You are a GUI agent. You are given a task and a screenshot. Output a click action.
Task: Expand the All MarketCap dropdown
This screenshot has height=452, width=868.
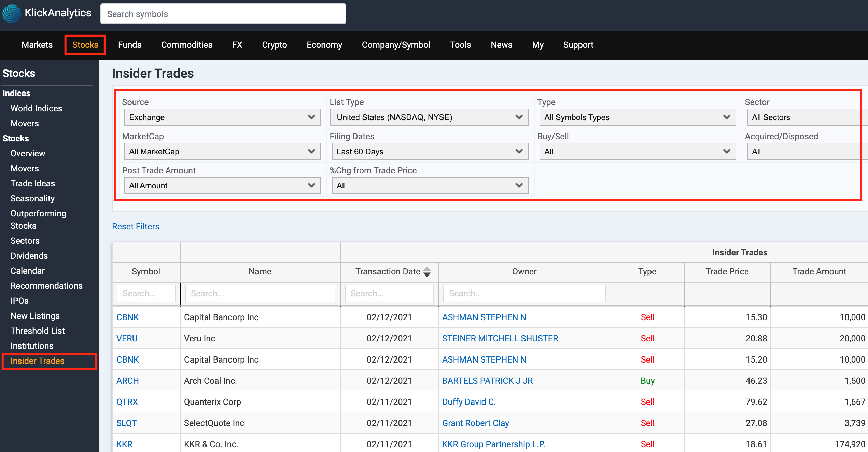222,151
